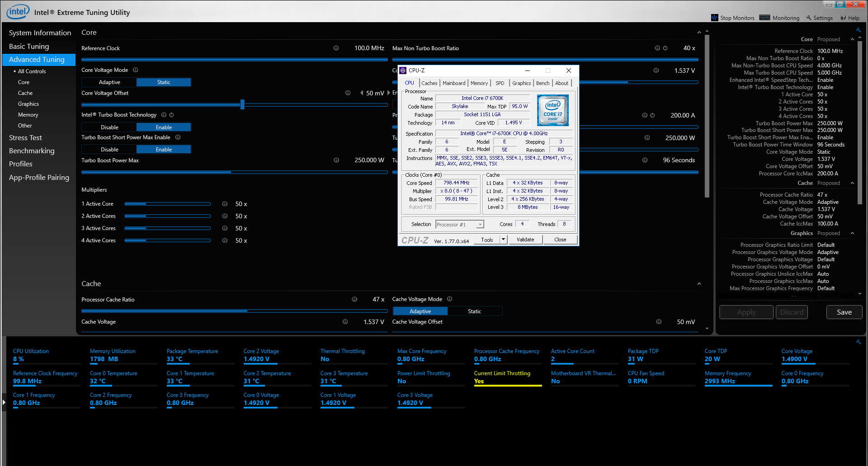Screen dimensions: 868x466
Task: Set Cache Voltage Mode to Adaptive
Action: click(420, 311)
